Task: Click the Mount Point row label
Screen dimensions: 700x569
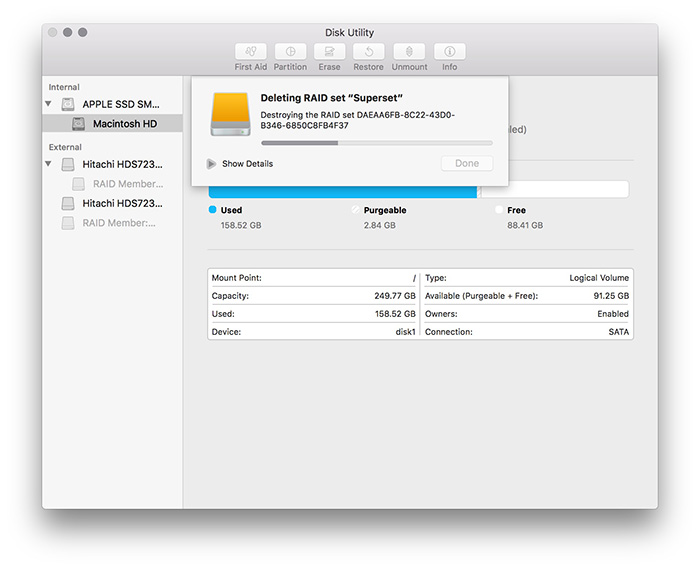Action: tap(237, 278)
